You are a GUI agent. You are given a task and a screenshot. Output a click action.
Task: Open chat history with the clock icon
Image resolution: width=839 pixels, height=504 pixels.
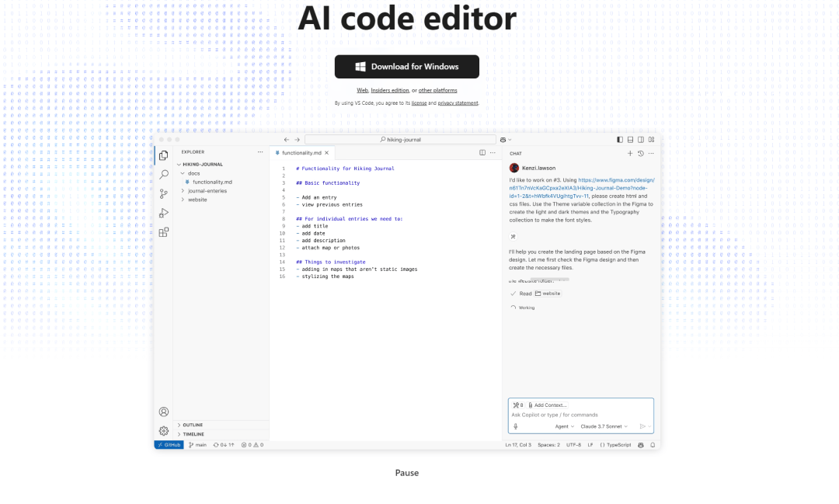639,153
